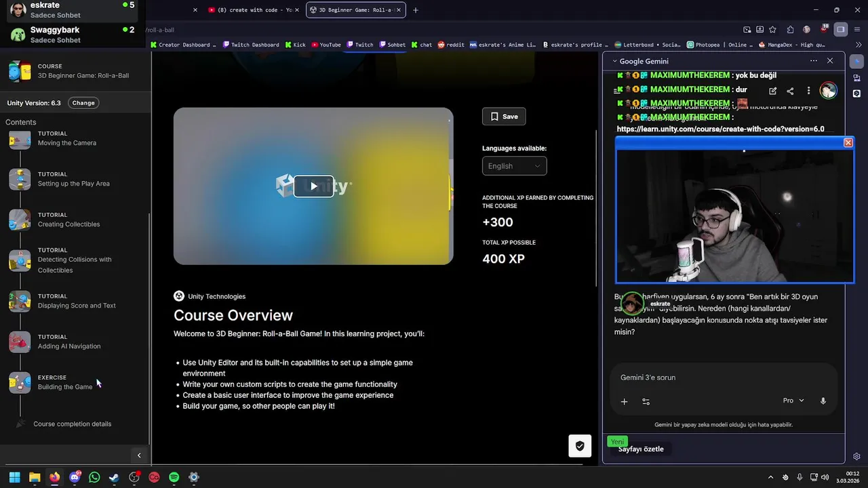Open the English language dropdown
Image resolution: width=868 pixels, height=488 pixels.
514,166
